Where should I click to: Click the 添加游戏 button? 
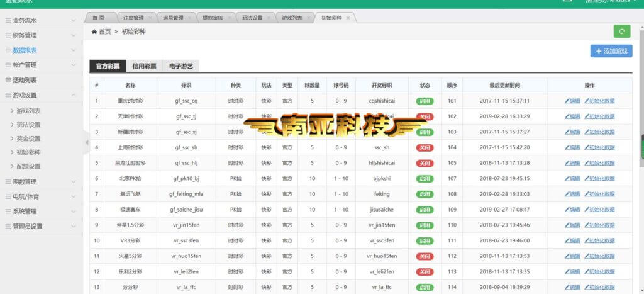point(611,52)
